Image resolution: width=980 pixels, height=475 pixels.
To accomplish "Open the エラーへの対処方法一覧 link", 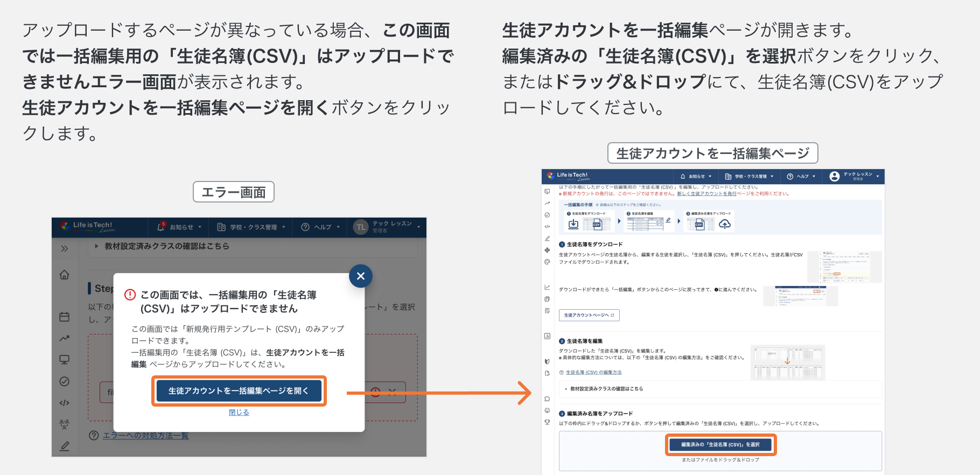I will (x=145, y=435).
